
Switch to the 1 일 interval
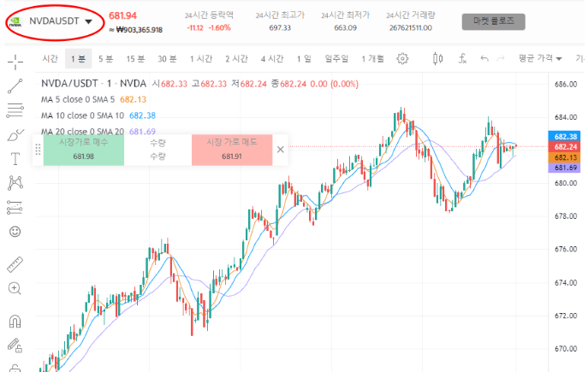click(304, 59)
